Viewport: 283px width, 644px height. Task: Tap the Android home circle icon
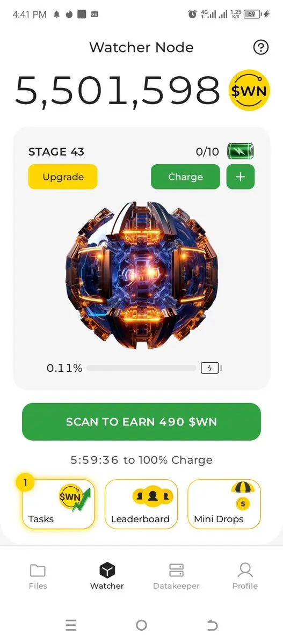141,625
